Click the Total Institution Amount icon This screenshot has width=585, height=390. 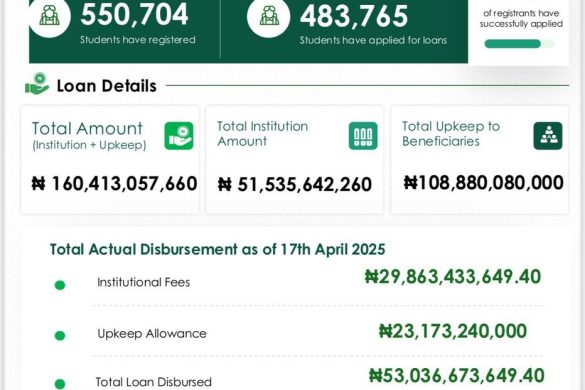(x=363, y=136)
